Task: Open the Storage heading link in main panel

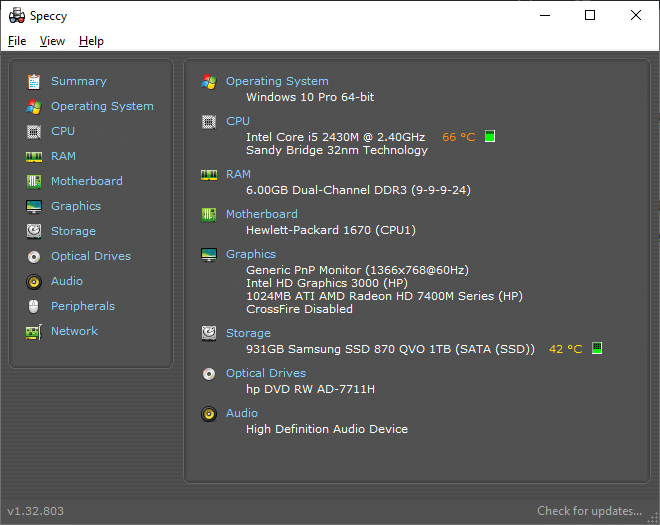Action: [248, 333]
